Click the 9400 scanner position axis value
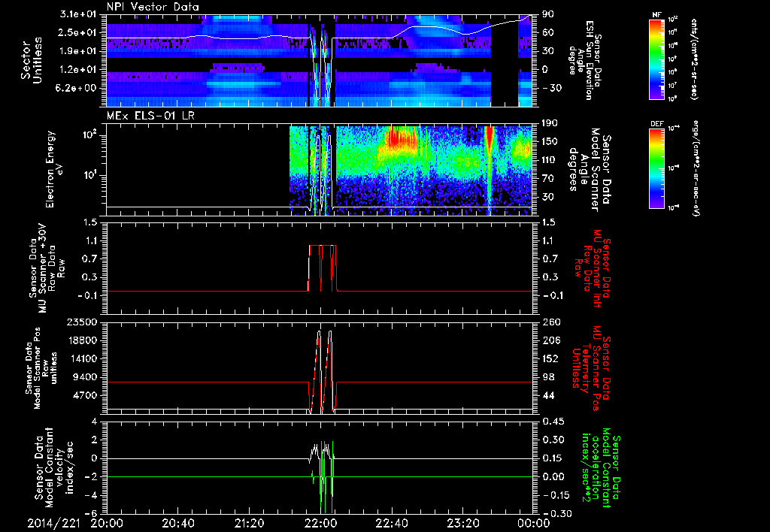 click(86, 377)
